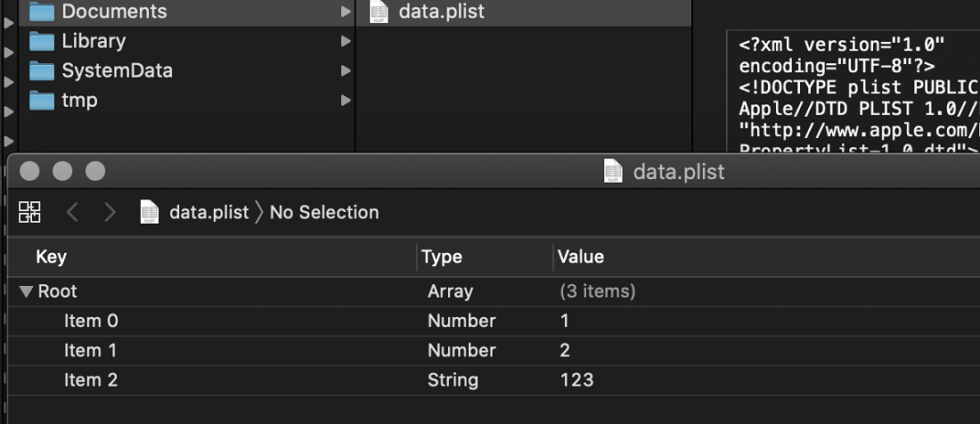The width and height of the screenshot is (980, 424).
Task: Open the related items grid icon
Action: pyautogui.click(x=29, y=212)
